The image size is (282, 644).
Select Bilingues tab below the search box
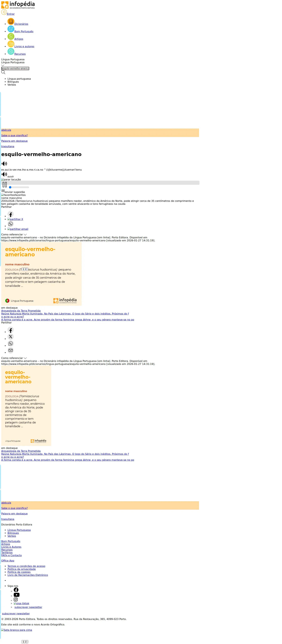tap(13, 82)
